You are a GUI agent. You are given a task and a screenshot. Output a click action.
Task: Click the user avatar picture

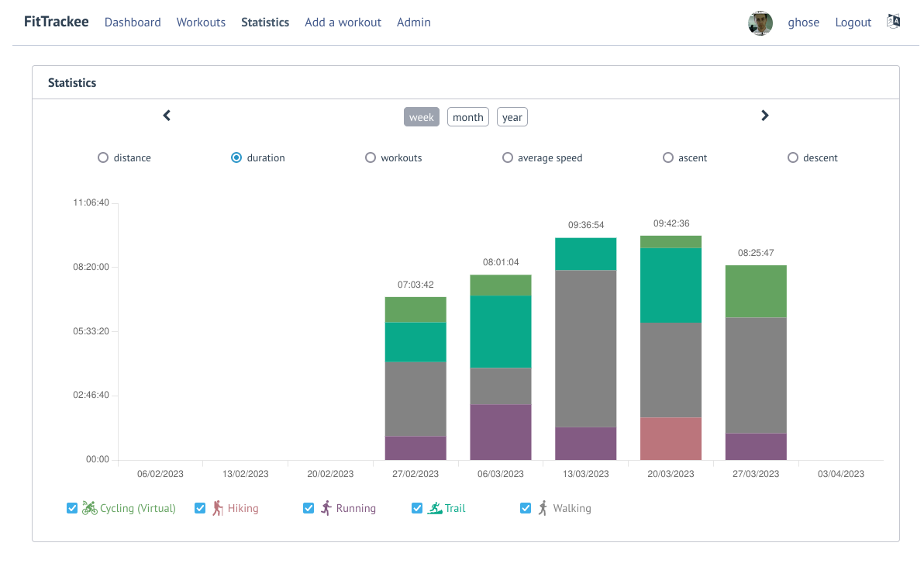(x=760, y=22)
